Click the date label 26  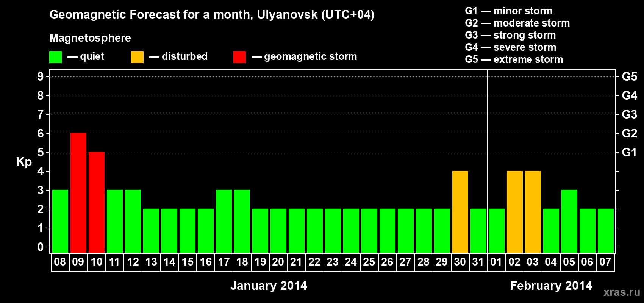click(387, 262)
